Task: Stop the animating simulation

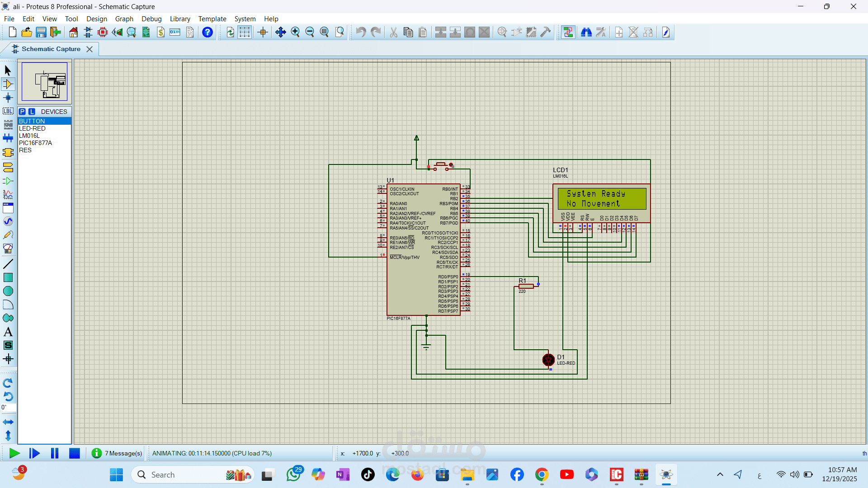Action: (74, 453)
